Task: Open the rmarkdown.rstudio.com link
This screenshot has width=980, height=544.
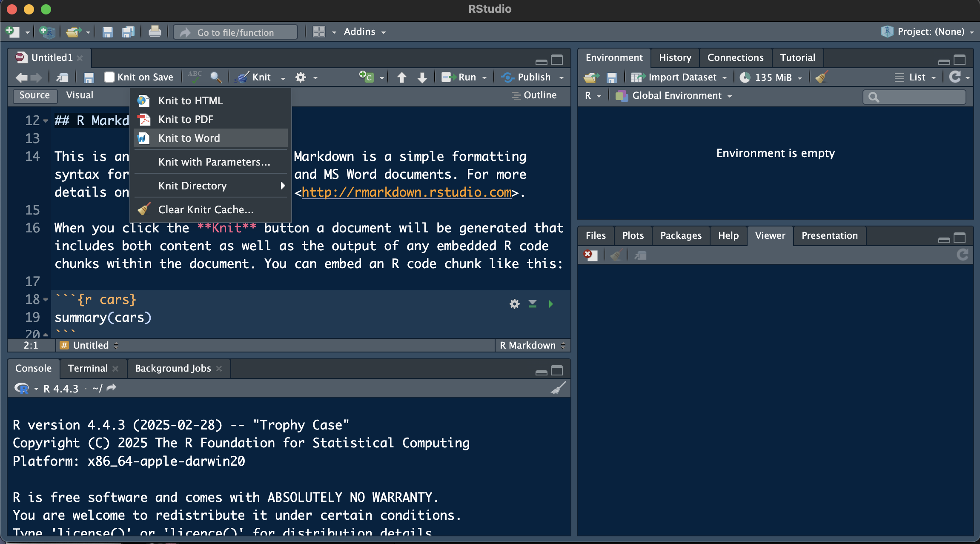Action: point(407,192)
